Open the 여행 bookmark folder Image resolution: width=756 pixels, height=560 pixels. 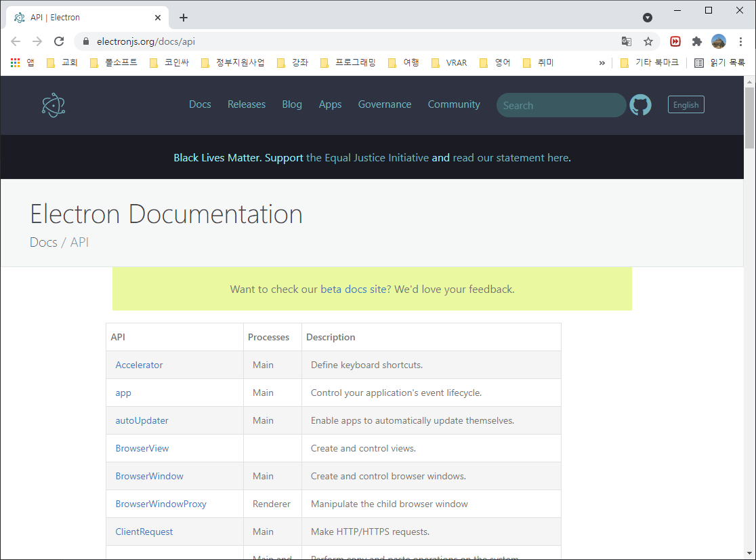click(x=404, y=62)
